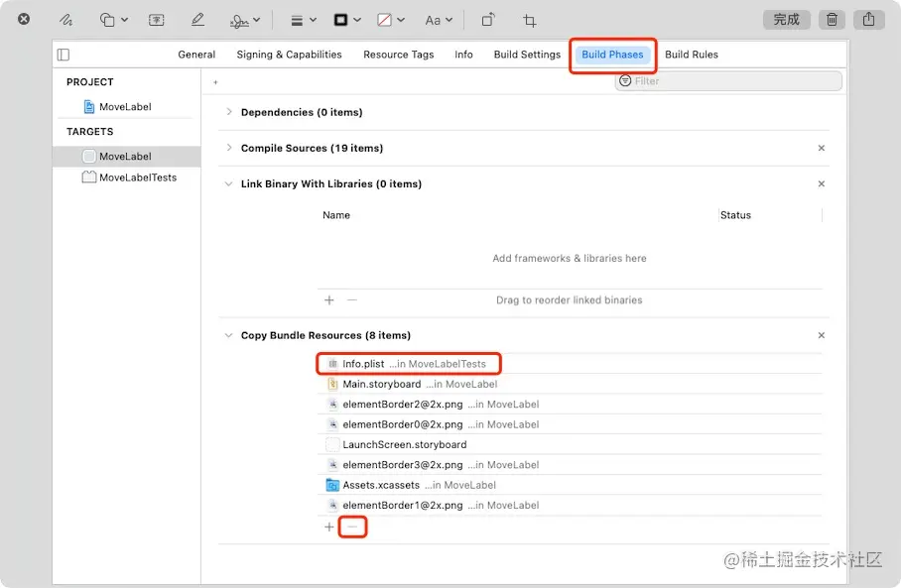Click the Filter search field
This screenshot has width=901, height=588.
[x=728, y=81]
